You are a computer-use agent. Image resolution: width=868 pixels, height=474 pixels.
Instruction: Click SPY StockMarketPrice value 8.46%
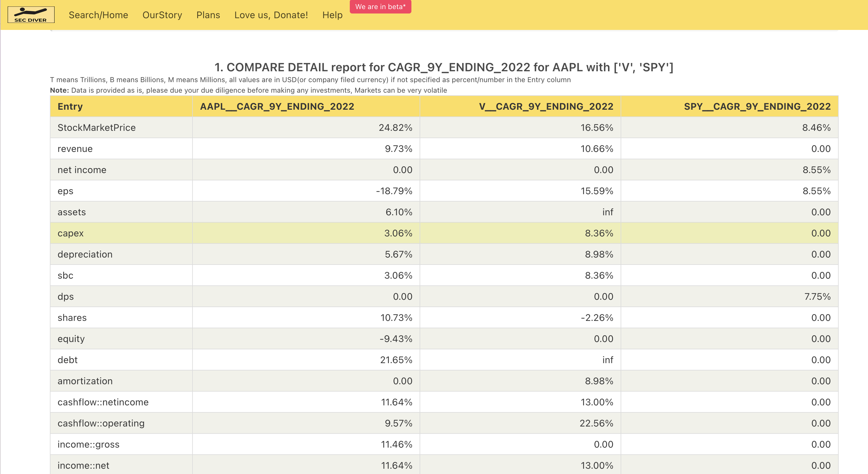(816, 128)
